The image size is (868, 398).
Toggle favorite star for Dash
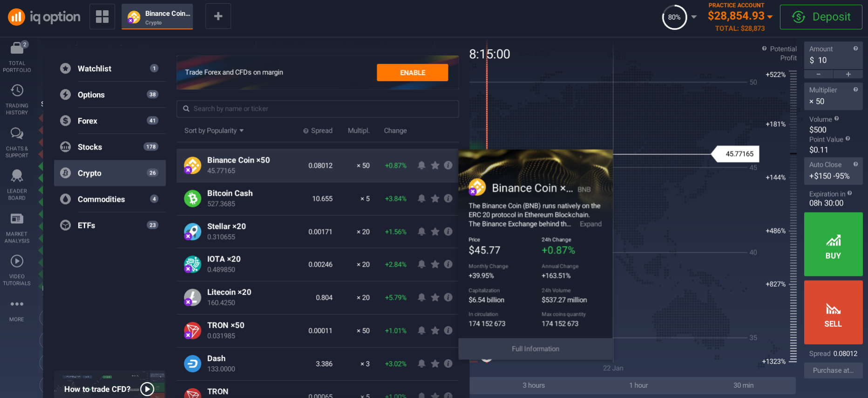(435, 364)
